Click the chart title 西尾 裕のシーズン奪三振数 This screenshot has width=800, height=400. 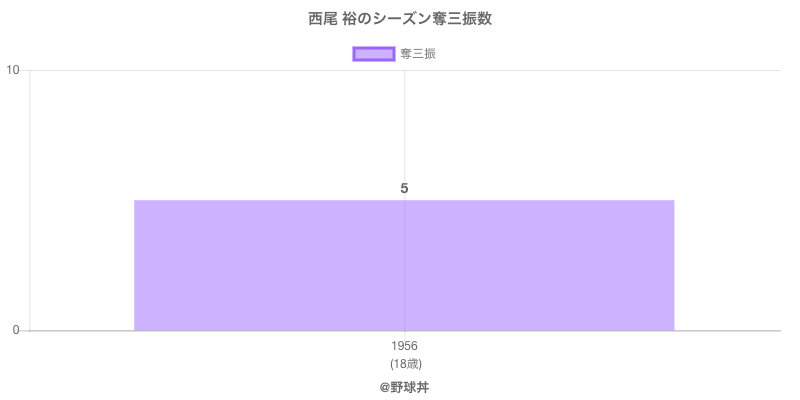[400, 19]
